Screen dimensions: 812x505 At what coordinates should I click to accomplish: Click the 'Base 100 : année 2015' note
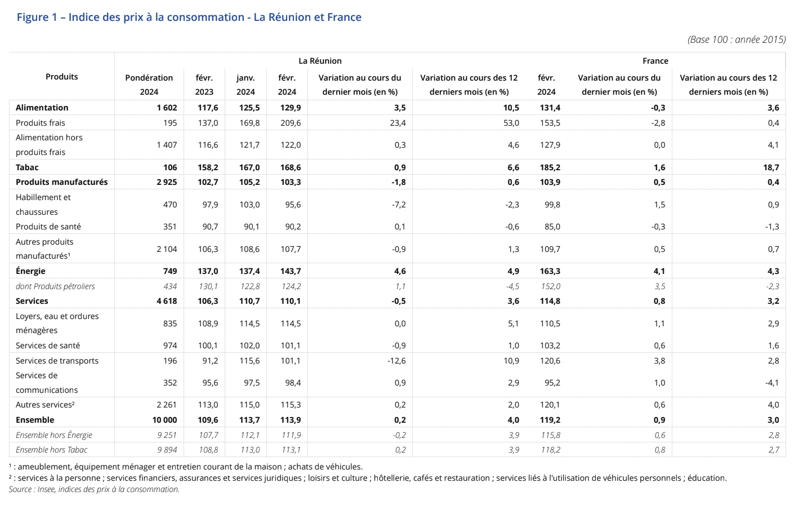[737, 39]
